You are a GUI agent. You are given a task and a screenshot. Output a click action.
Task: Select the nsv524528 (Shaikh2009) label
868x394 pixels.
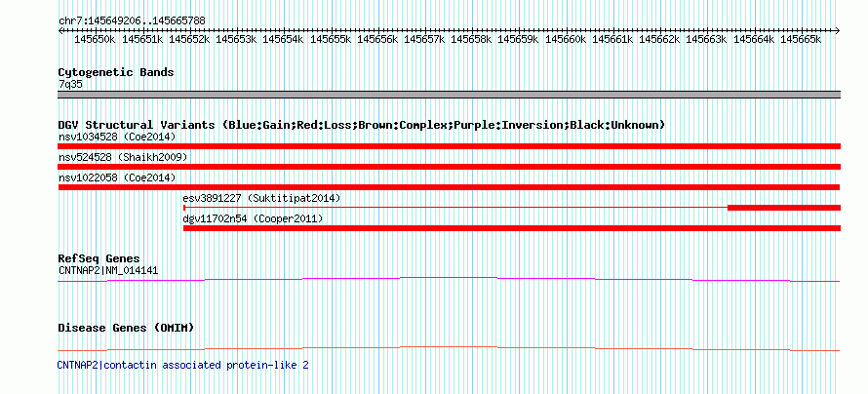123,158
